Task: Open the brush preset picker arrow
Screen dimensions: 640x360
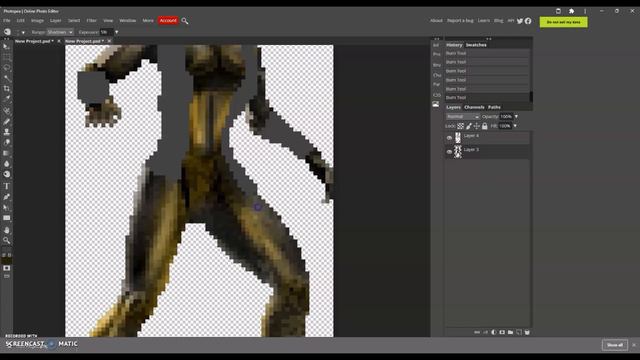Action: click(23, 32)
